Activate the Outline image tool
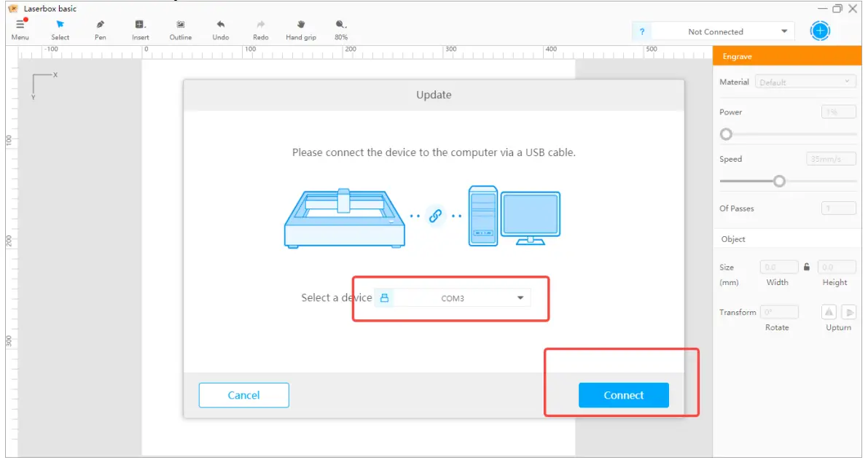 [181, 24]
